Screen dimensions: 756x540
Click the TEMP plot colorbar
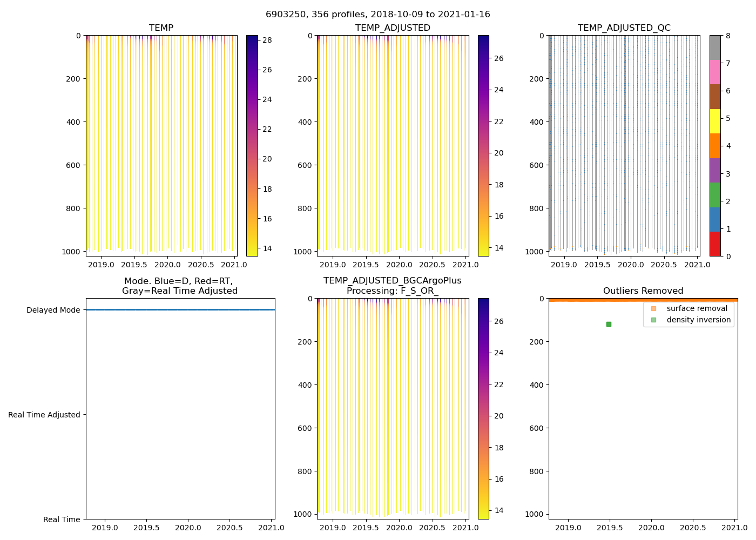click(x=252, y=145)
